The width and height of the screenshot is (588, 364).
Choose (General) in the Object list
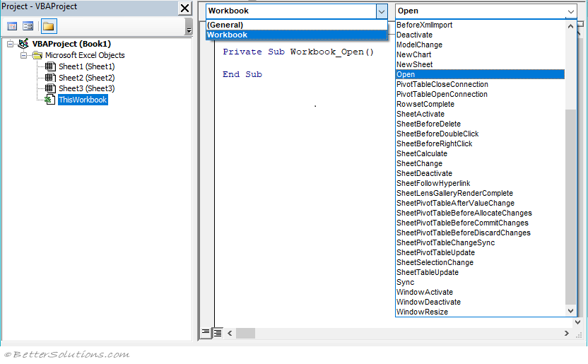tap(297, 25)
